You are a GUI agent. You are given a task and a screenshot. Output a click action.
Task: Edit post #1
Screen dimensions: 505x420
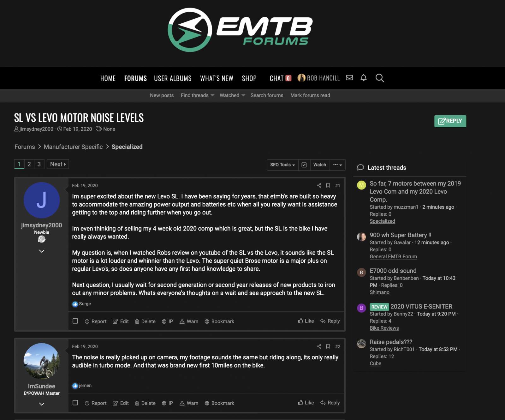coord(121,321)
